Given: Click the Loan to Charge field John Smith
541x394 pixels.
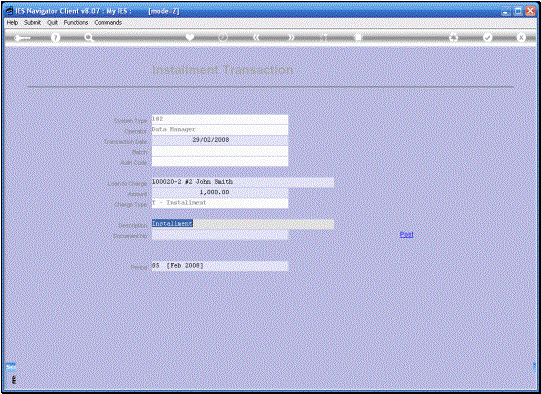Looking at the screenshot, I should coord(243,182).
